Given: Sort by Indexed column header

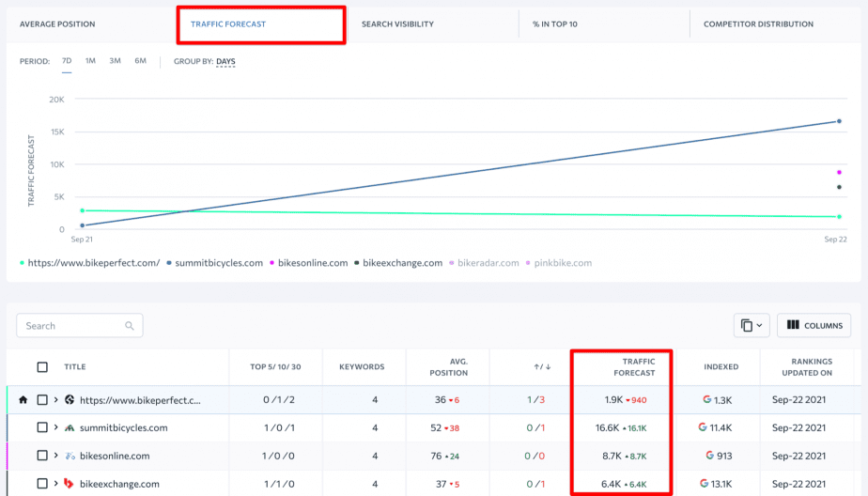Looking at the screenshot, I should coord(721,367).
